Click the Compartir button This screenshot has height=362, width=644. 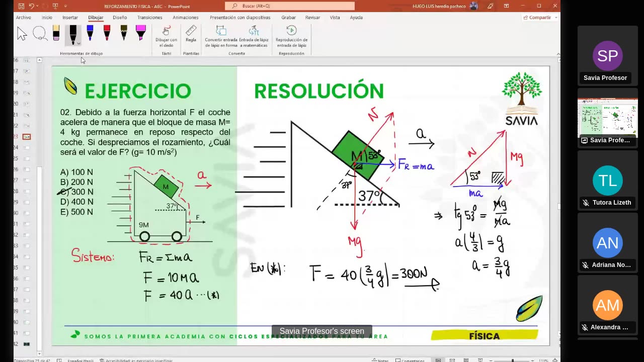537,18
